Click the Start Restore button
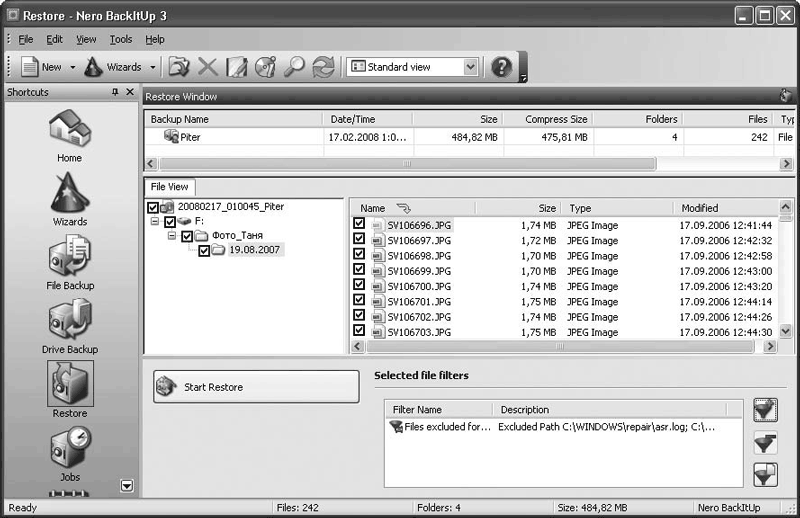Viewport: 800px width, 518px height. 256,387
